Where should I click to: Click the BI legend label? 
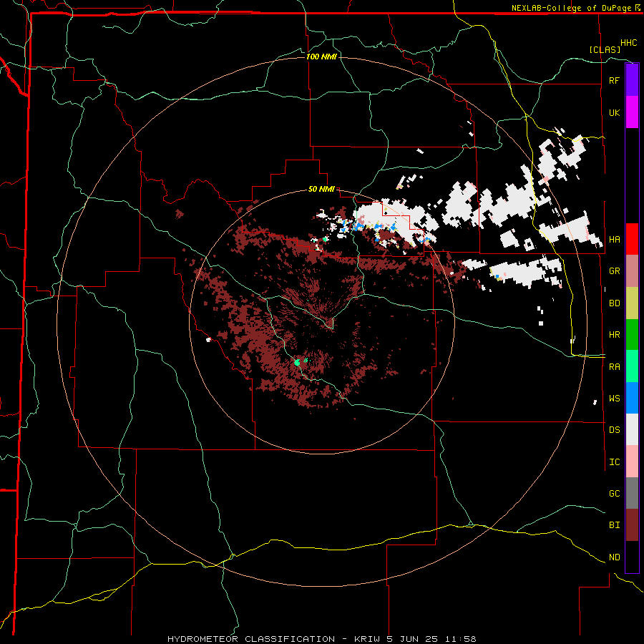614,525
